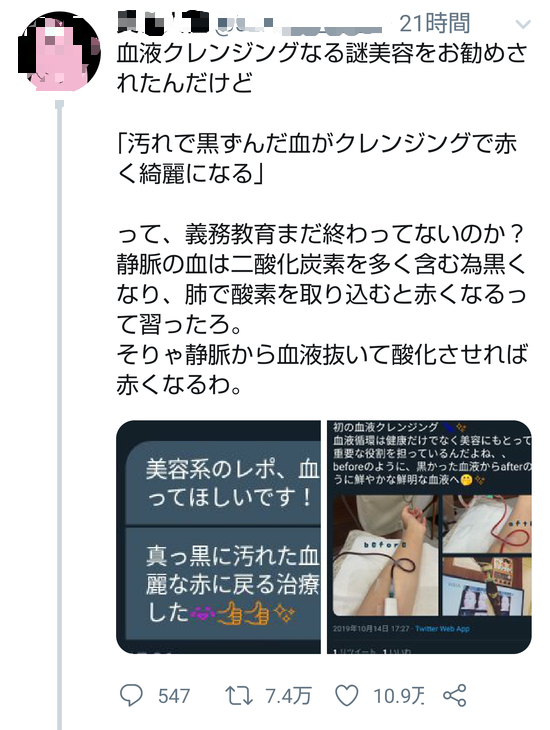The image size is (550, 730).
Task: Tap the share icon
Action: tap(455, 696)
